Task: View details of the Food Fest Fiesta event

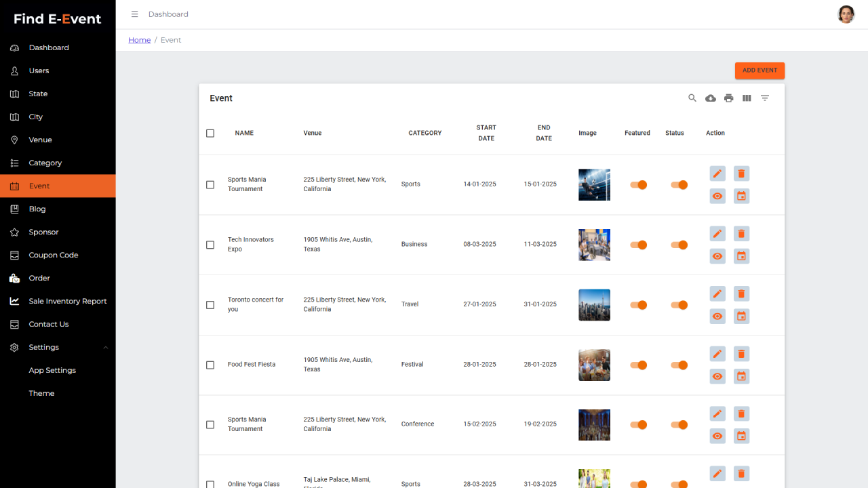Action: point(717,376)
